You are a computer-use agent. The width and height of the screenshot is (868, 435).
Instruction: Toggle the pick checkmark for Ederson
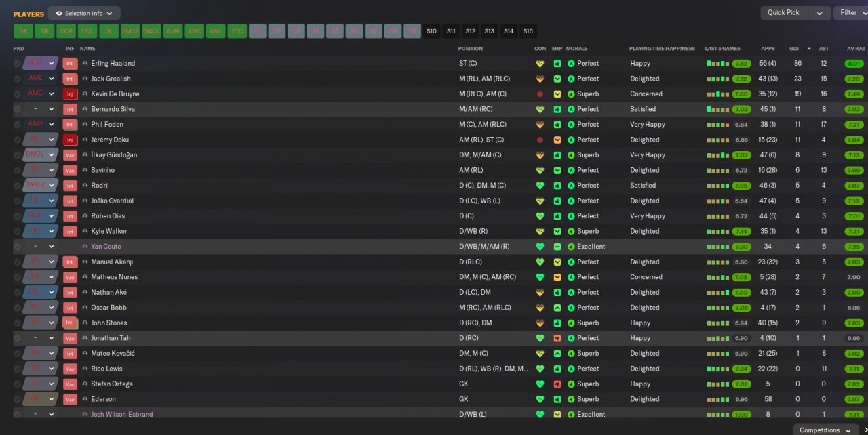[17, 399]
